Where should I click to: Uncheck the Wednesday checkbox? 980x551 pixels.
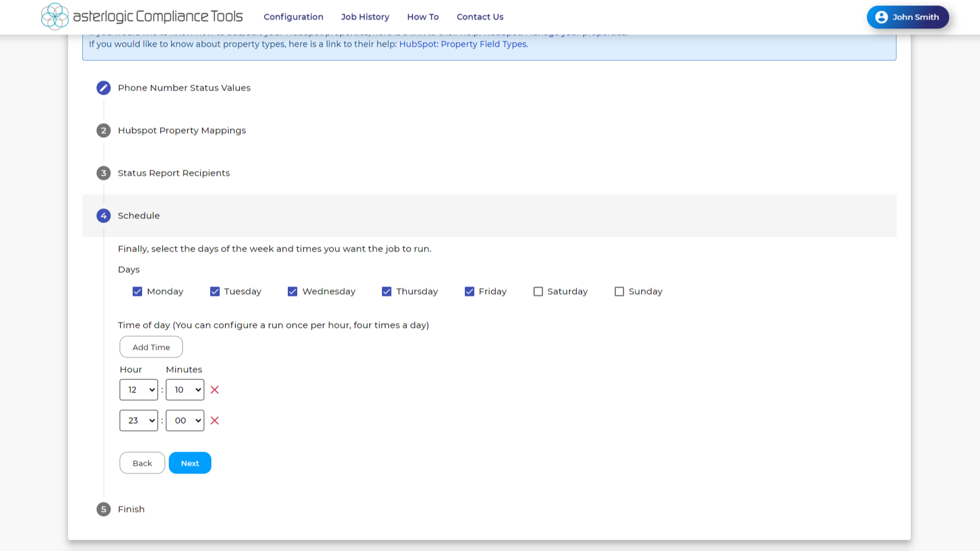[293, 292]
